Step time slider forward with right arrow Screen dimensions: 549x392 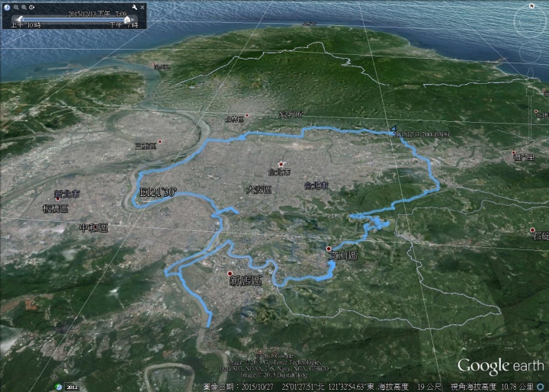point(133,19)
